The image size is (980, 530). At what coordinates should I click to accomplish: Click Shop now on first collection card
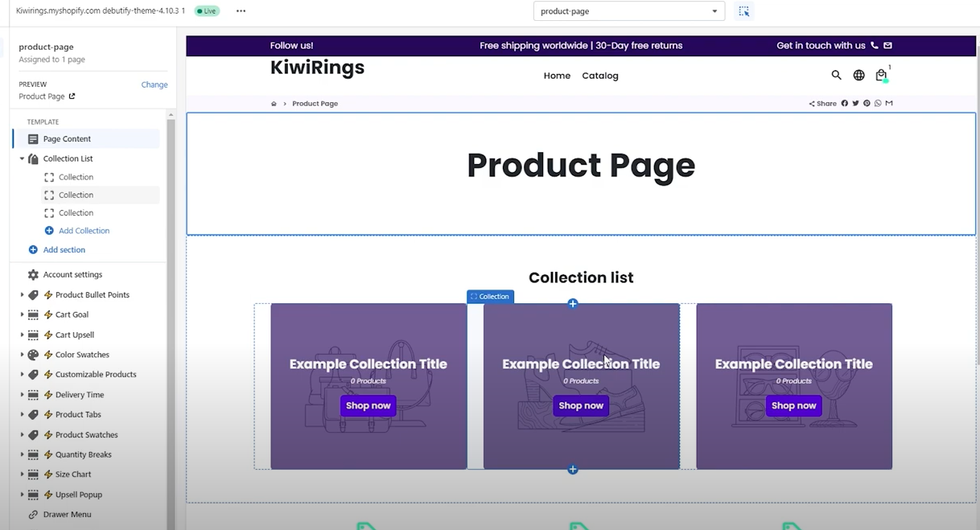click(369, 405)
